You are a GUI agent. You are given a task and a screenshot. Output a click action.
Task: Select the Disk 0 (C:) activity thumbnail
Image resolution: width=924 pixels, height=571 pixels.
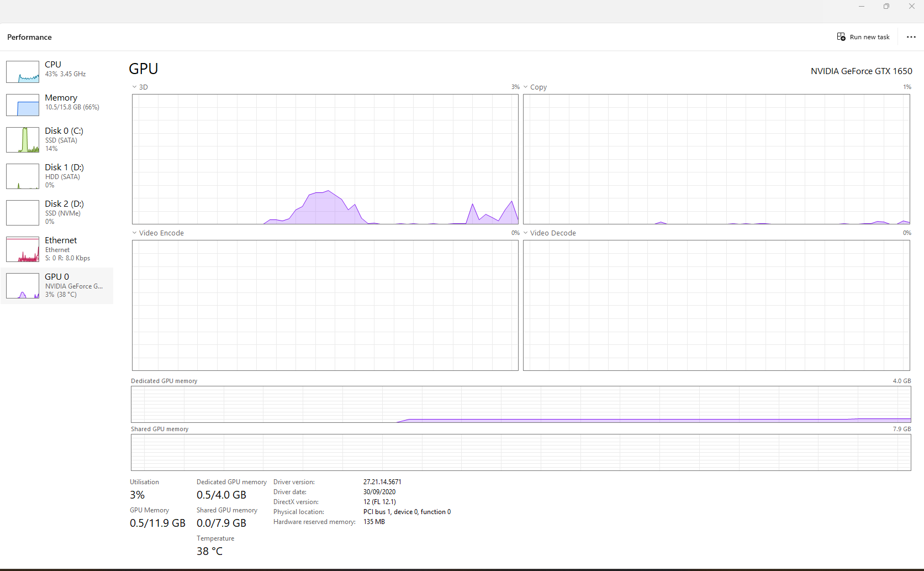coord(23,140)
